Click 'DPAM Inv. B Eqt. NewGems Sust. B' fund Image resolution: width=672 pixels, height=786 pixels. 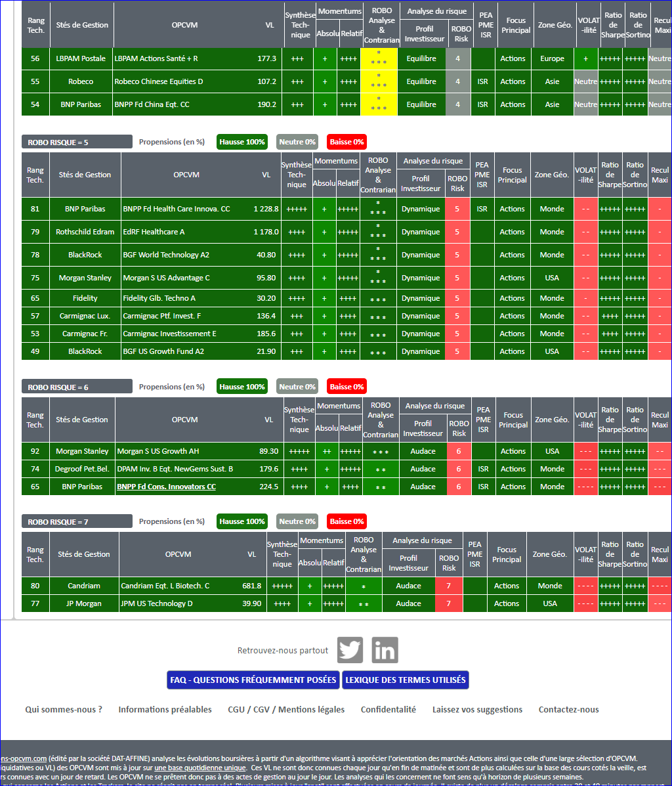click(x=175, y=469)
